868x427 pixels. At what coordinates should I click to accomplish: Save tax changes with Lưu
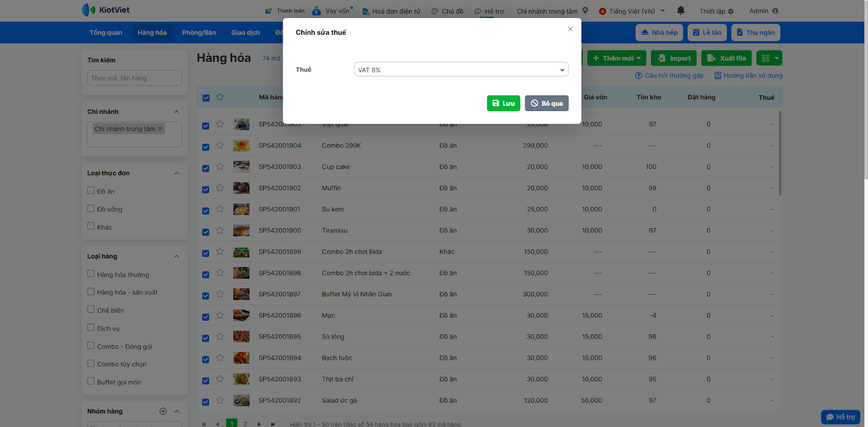(x=503, y=103)
